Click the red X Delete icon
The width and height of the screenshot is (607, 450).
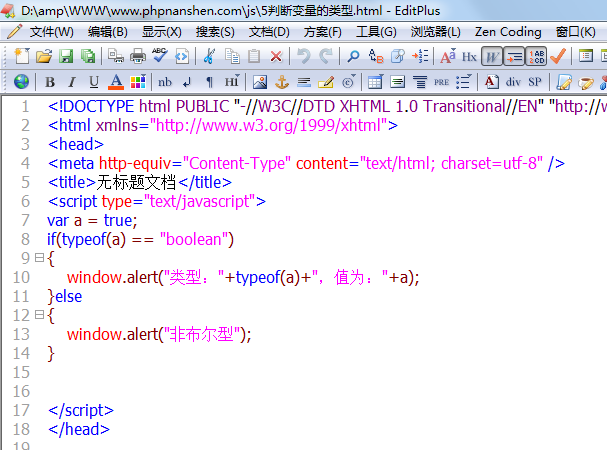[x=276, y=57]
